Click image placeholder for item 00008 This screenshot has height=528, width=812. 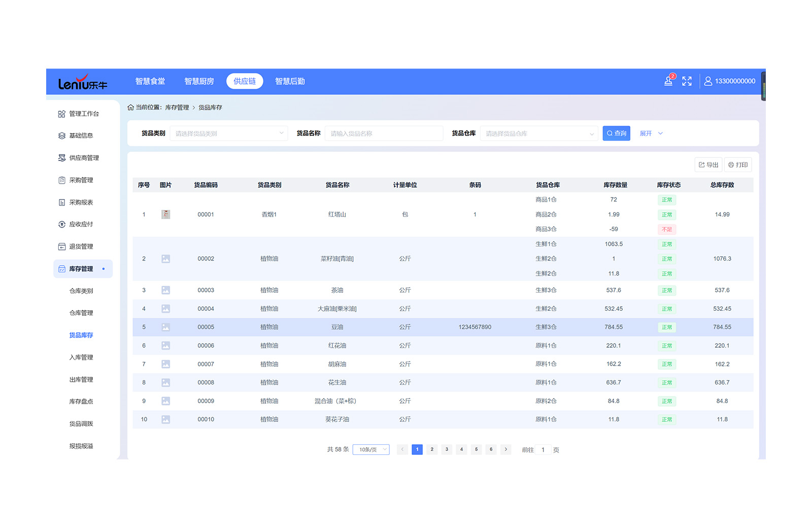[x=165, y=382]
